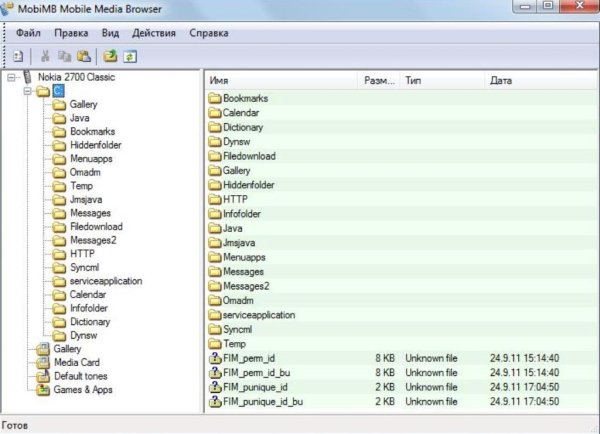This screenshot has height=434, width=600.
Task: Select Hiddenfolder in the tree
Action: tap(96, 145)
